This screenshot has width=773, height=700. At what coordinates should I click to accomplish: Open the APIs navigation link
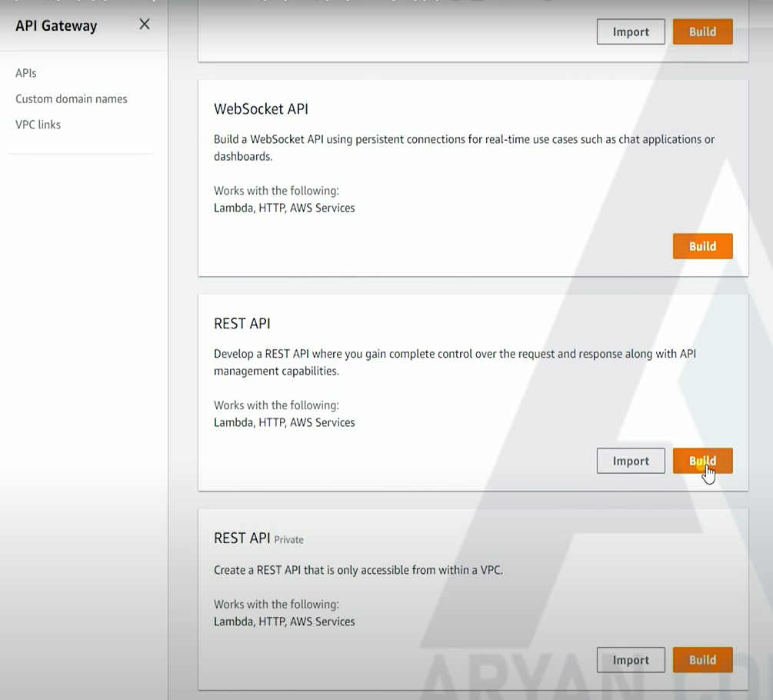click(x=26, y=73)
